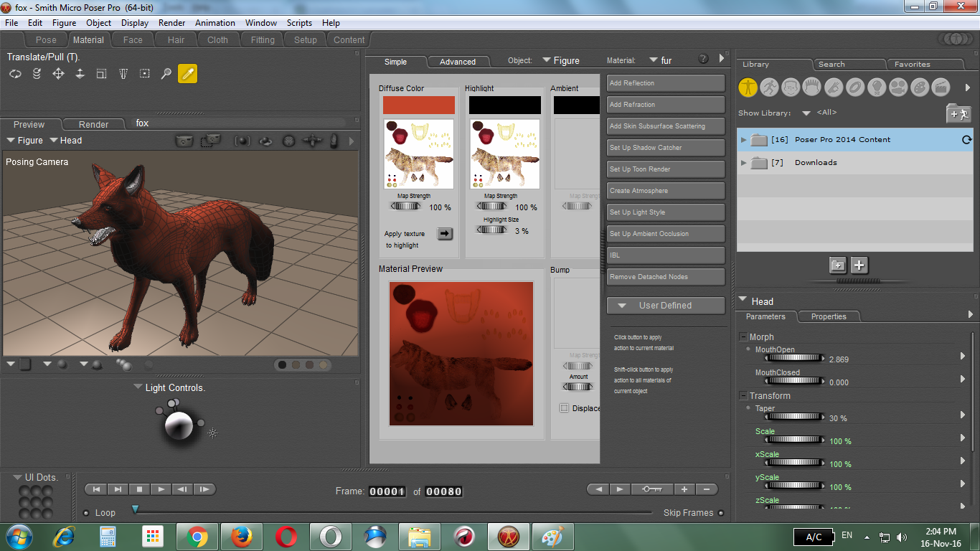This screenshot has width=980, height=551.
Task: Click the Set Up Ambient Occlusion button
Action: pyautogui.click(x=666, y=234)
